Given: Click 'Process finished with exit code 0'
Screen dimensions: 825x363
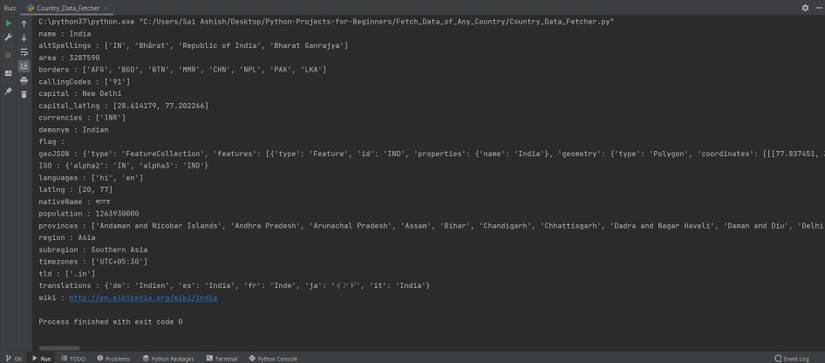Looking at the screenshot, I should 110,321.
